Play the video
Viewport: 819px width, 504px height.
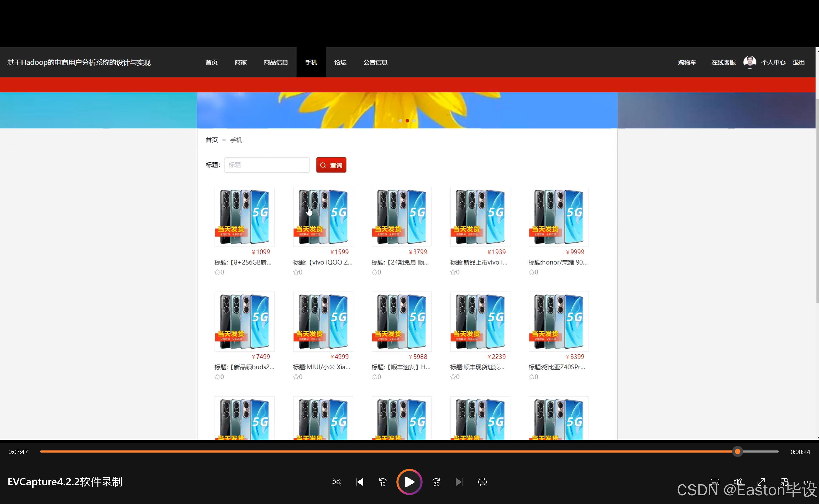409,482
